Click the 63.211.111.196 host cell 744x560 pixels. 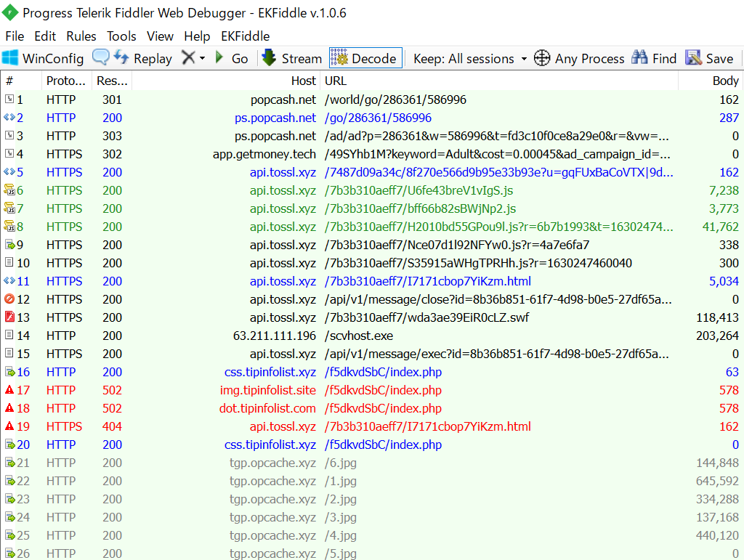click(274, 336)
